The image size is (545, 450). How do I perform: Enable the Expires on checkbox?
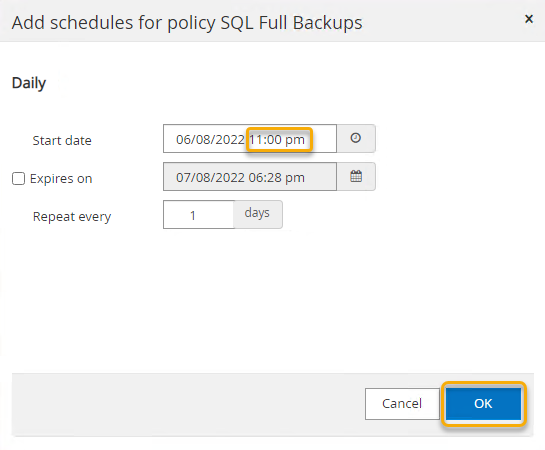[x=18, y=179]
